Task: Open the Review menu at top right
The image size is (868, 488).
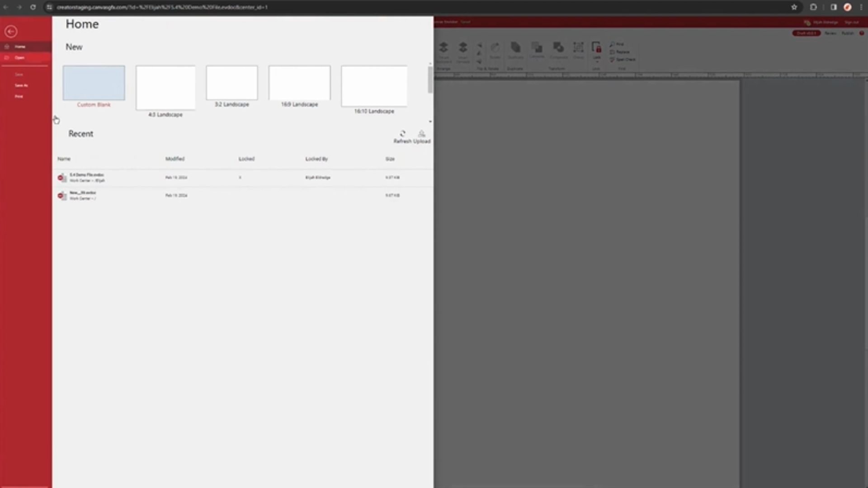Action: (x=830, y=33)
